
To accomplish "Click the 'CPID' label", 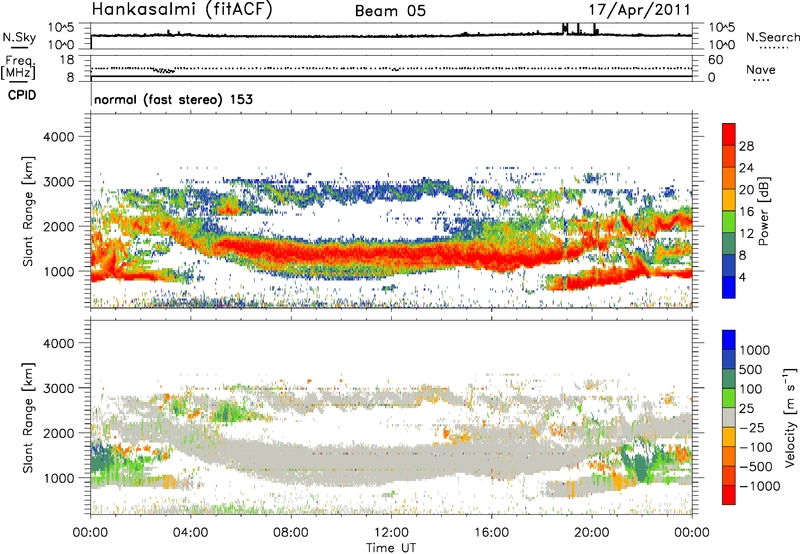I will (x=22, y=95).
